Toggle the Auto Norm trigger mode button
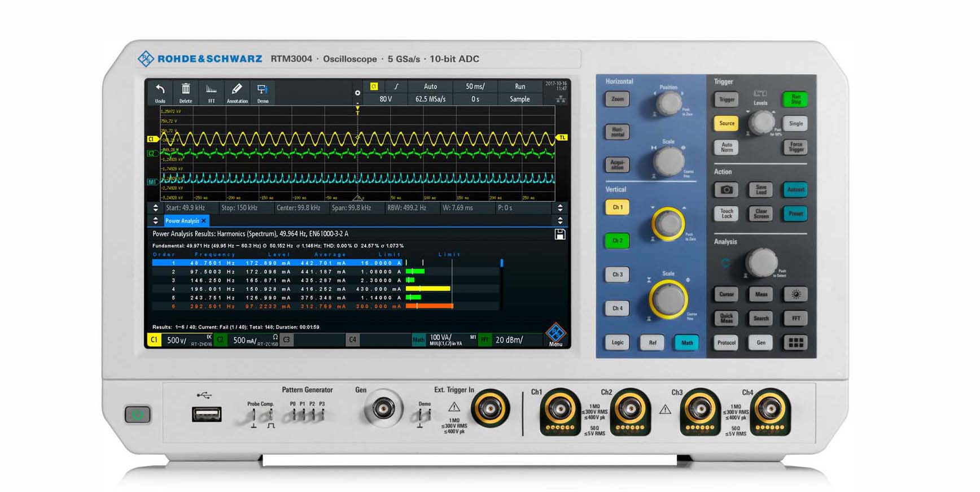This screenshot has width=980, height=492. tap(727, 147)
